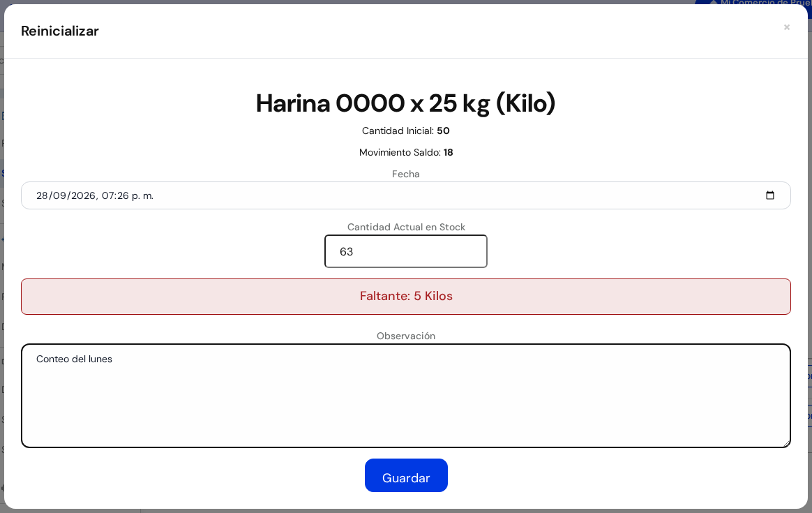
Task: Click the 'Cantidad Actual en Stock' label
Action: (x=406, y=227)
